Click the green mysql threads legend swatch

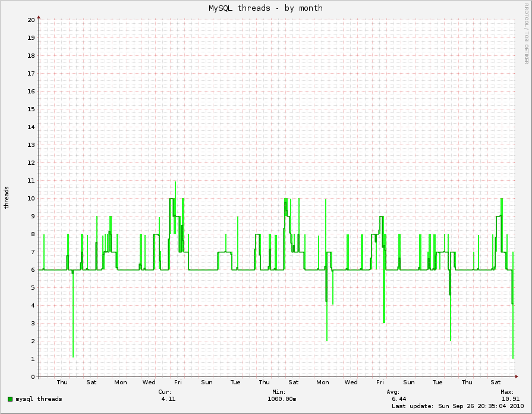tap(10, 399)
